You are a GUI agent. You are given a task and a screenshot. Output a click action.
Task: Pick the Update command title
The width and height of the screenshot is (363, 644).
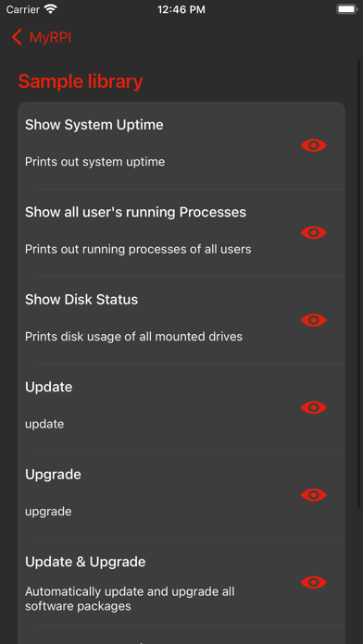point(48,387)
